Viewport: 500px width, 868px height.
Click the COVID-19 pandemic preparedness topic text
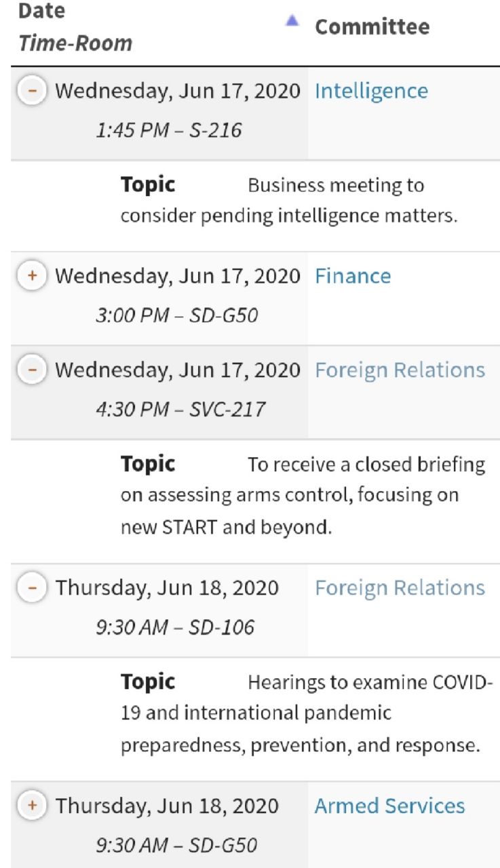coord(300,713)
